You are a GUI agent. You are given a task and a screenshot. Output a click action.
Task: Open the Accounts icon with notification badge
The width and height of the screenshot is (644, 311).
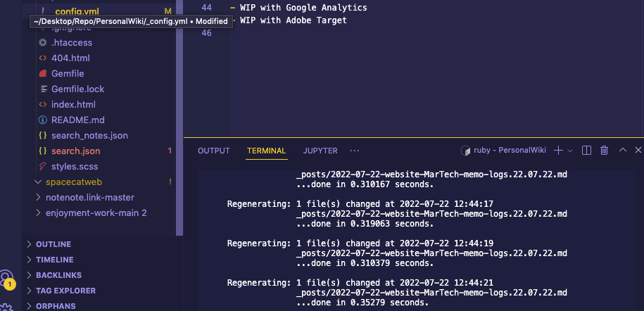(x=6, y=279)
